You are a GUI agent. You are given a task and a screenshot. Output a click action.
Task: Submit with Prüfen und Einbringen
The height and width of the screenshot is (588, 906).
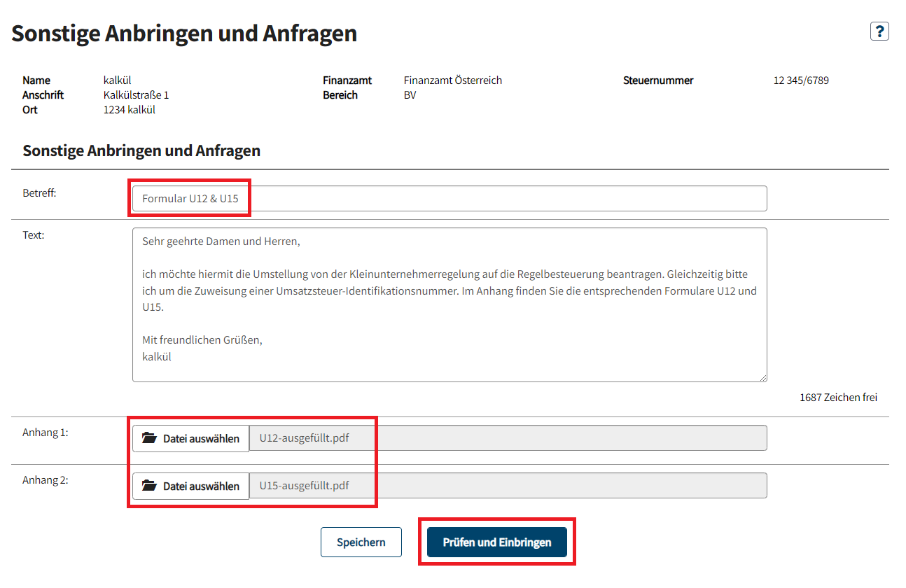tap(497, 542)
